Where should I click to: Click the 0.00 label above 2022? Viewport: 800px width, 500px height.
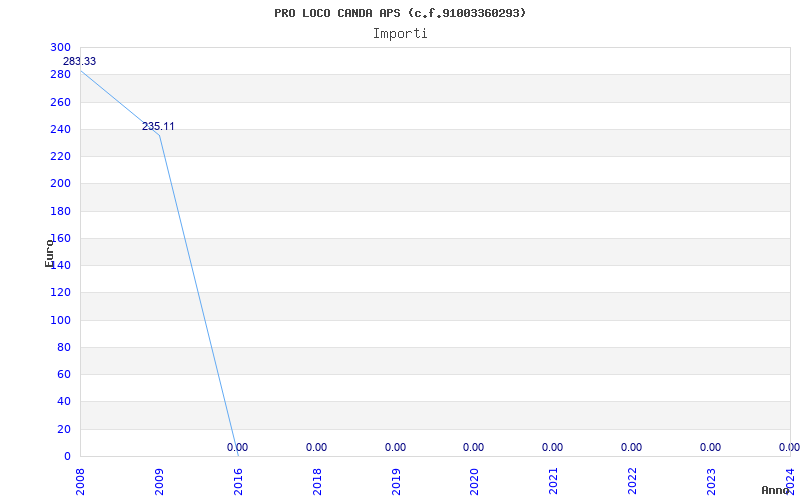pyautogui.click(x=632, y=447)
